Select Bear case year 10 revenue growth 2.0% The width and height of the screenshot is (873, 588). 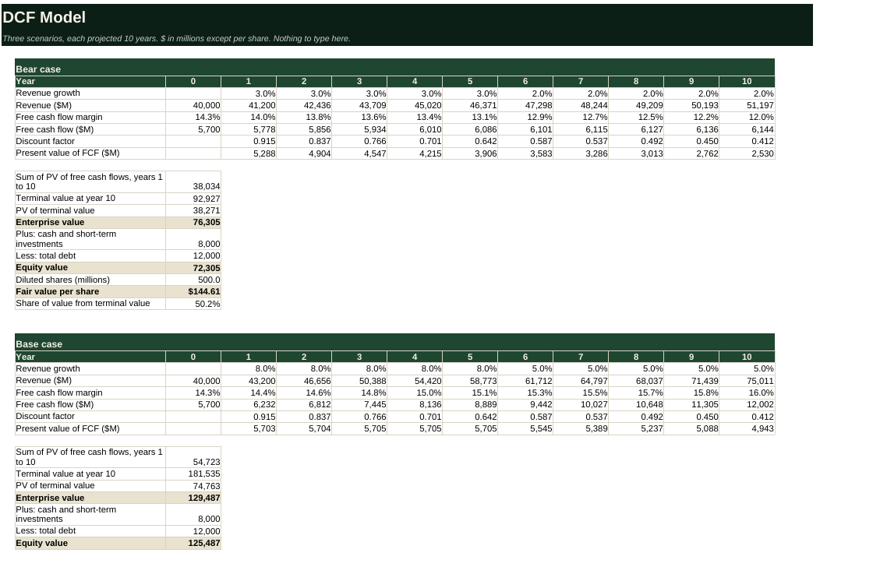(x=747, y=93)
